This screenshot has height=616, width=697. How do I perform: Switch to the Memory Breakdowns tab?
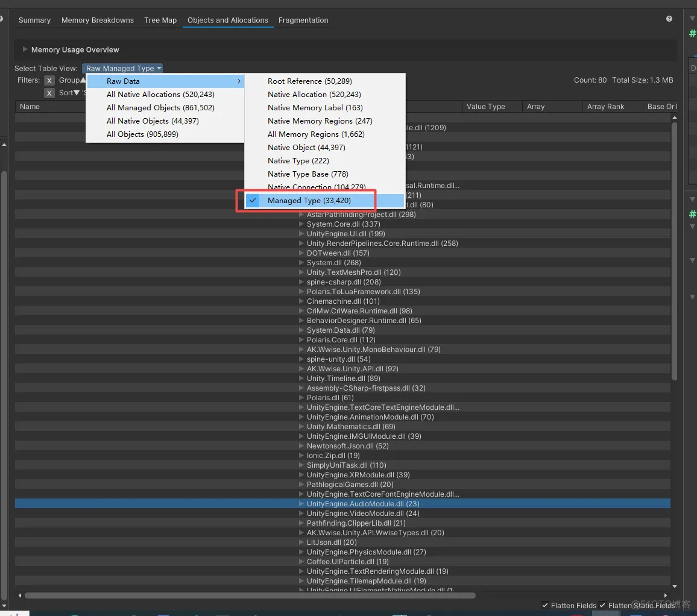[x=97, y=20]
